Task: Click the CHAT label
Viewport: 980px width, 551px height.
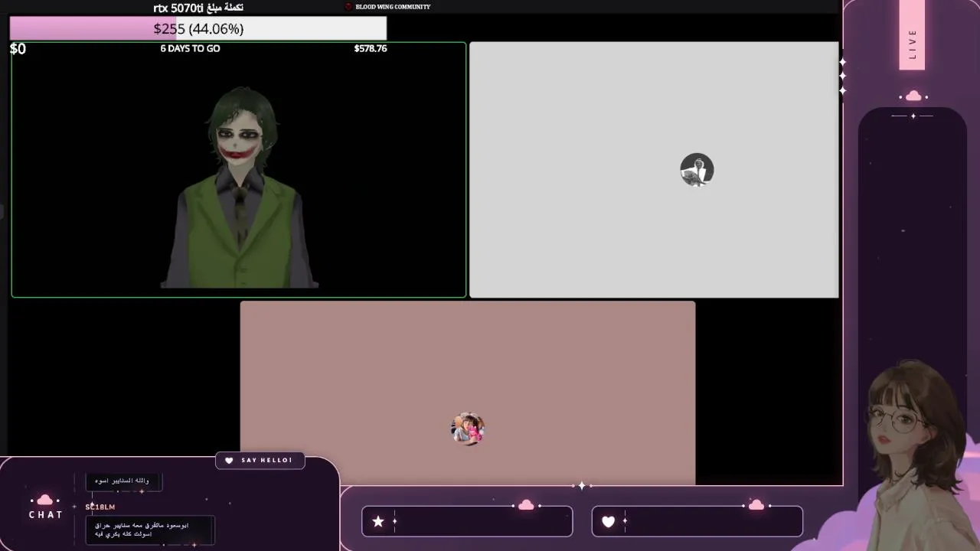Action: pos(46,514)
